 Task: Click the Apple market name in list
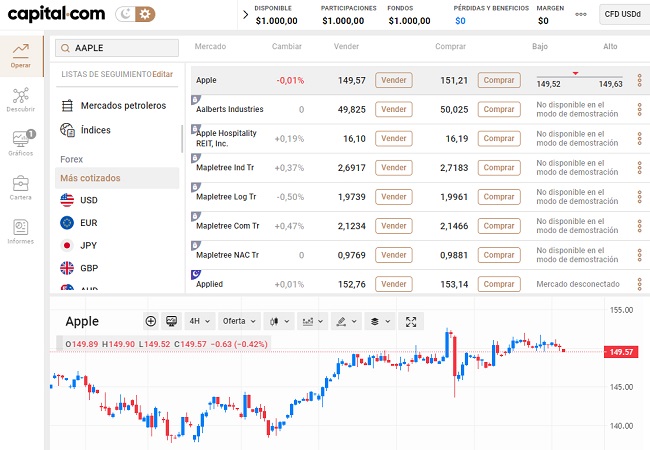(x=206, y=80)
